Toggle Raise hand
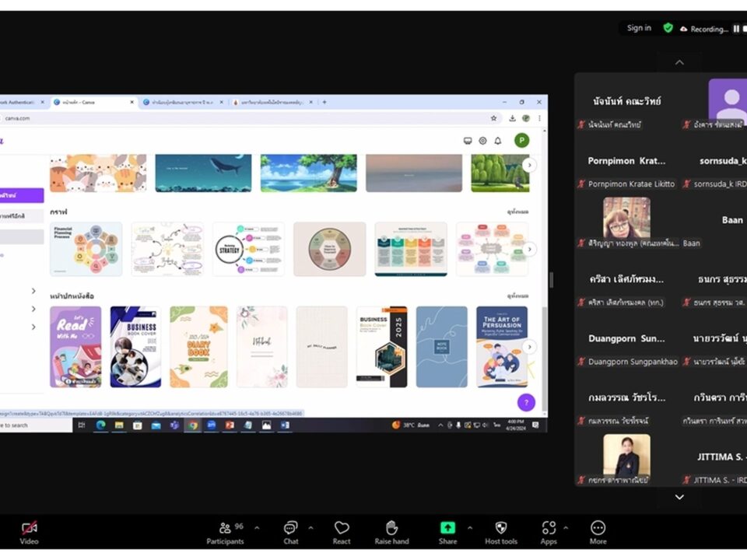Viewport: 747px width, 560px height. [391, 533]
